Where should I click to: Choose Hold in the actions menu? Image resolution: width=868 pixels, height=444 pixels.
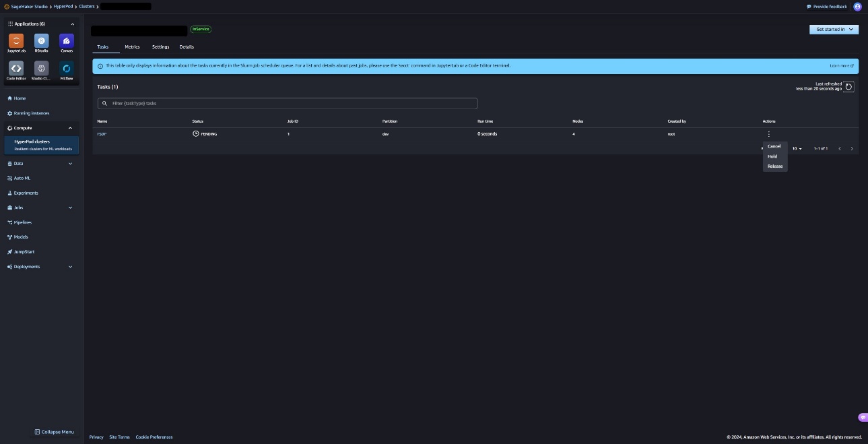(772, 156)
